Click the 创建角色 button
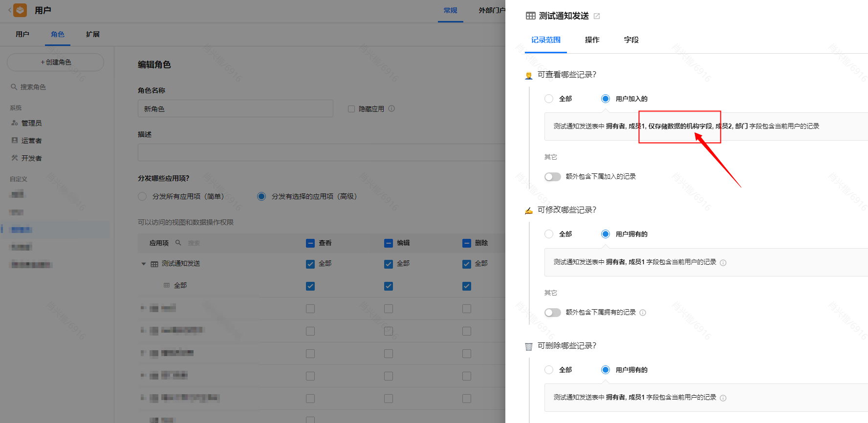This screenshot has width=868, height=423. coord(55,62)
